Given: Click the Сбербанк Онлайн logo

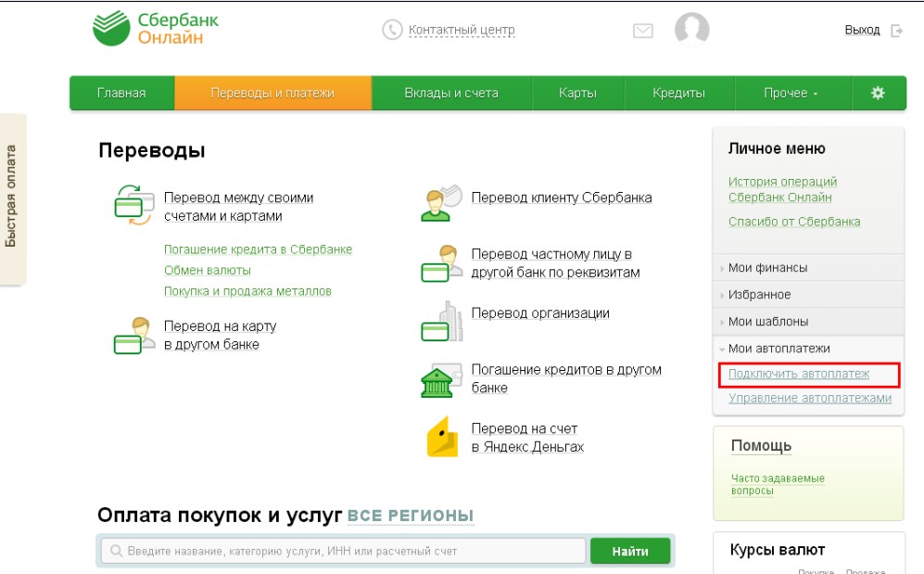Looking at the screenshot, I should click(x=156, y=29).
